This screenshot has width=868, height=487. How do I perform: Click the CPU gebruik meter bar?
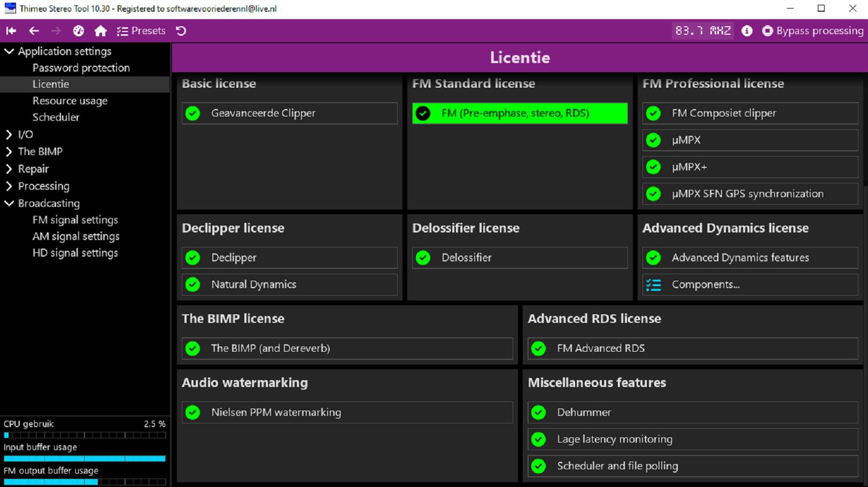click(85, 435)
